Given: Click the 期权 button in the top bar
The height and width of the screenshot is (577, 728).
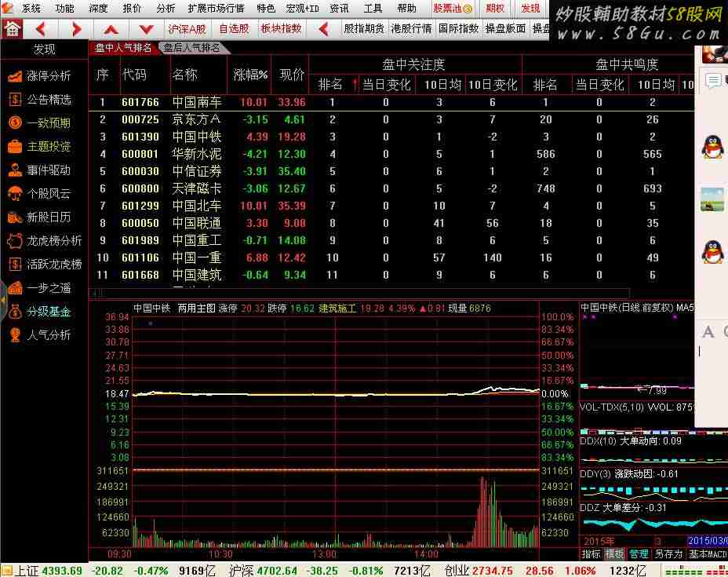Looking at the screenshot, I should pyautogui.click(x=495, y=9).
